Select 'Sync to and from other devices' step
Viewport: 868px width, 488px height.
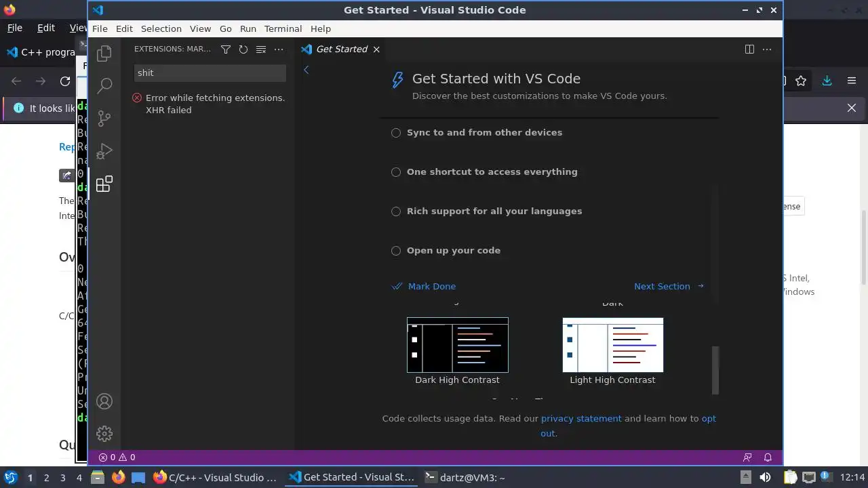[x=484, y=133]
